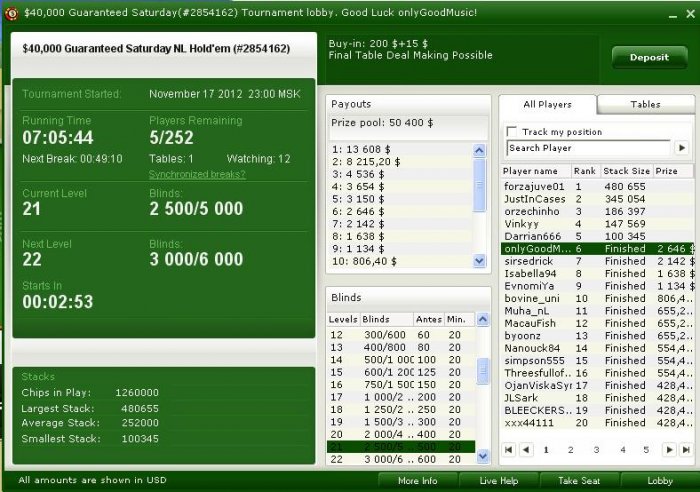The height and width of the screenshot is (492, 700).
Task: Click the Search Player input field
Action: 588,148
